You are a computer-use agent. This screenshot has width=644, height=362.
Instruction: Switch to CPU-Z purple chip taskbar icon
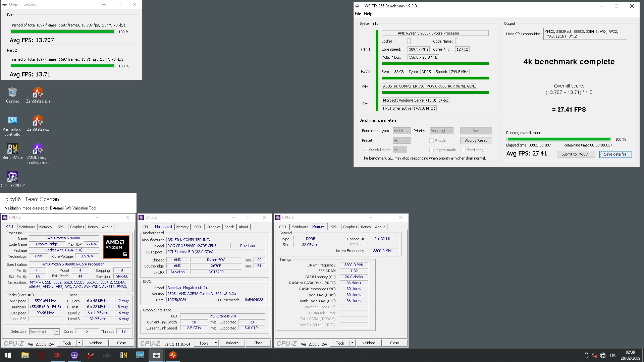(x=74, y=355)
